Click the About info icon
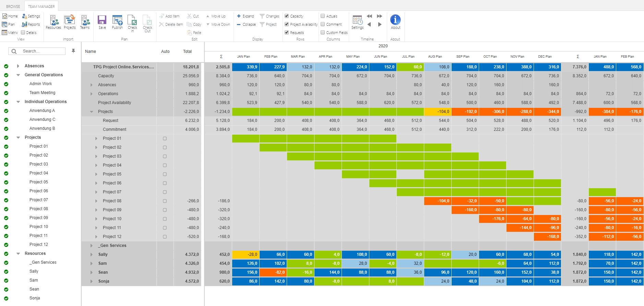Screen dimensions: 644x306 (395, 20)
